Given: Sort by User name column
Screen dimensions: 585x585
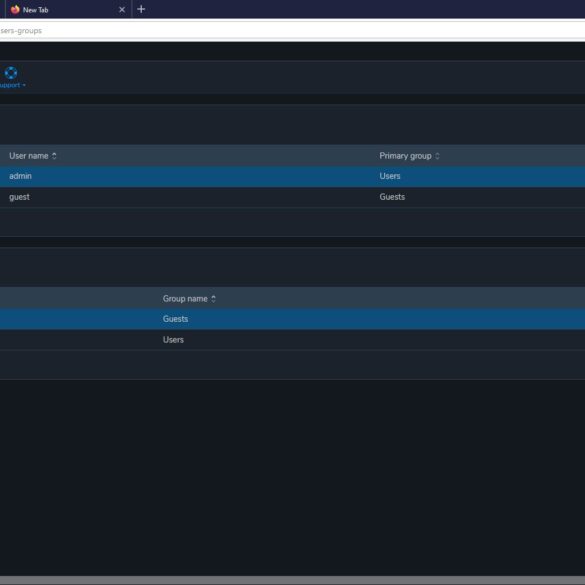Looking at the screenshot, I should pyautogui.click(x=33, y=156).
